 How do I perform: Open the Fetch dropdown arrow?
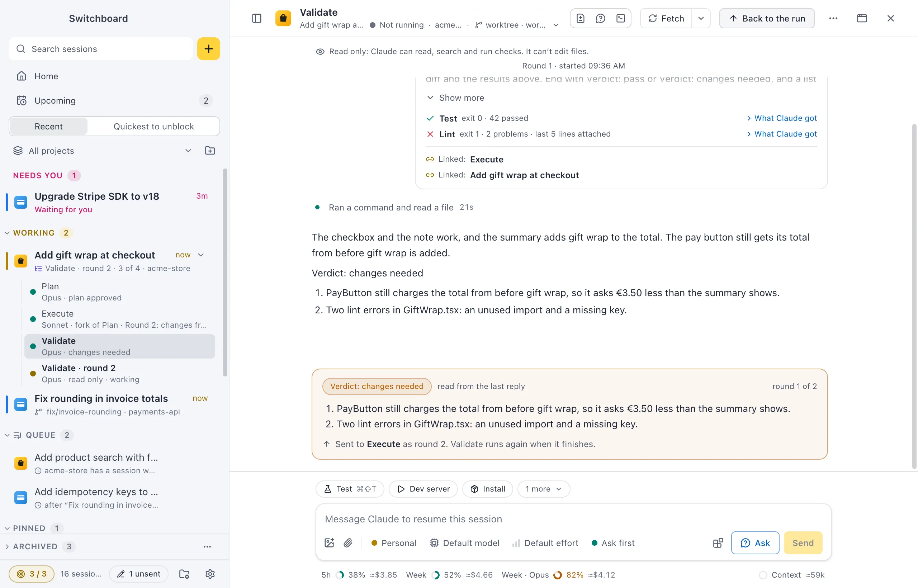click(701, 18)
